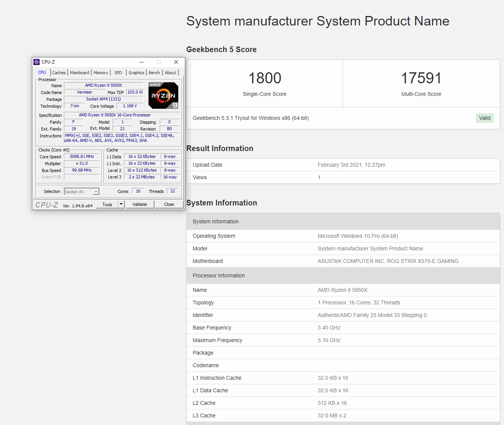
Task: View the About tab
Action: click(170, 73)
